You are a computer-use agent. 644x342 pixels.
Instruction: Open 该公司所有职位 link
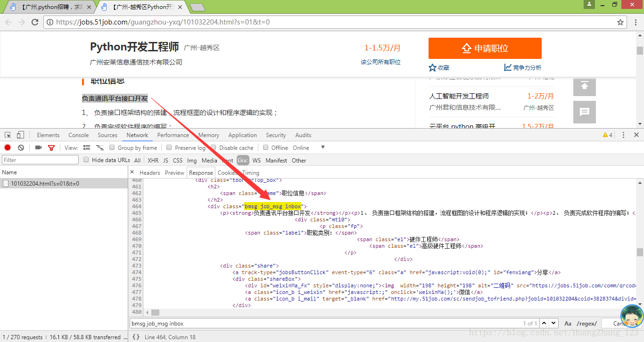pos(381,62)
